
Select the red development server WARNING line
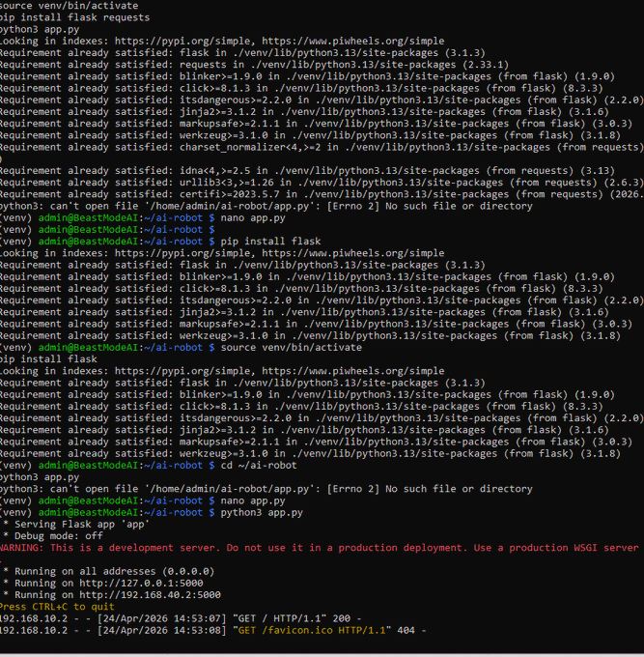click(x=320, y=548)
